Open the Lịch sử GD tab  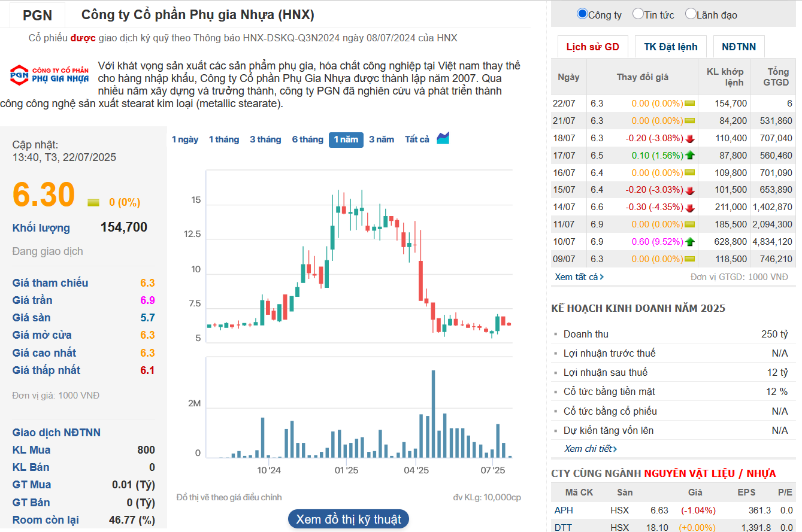(x=592, y=47)
